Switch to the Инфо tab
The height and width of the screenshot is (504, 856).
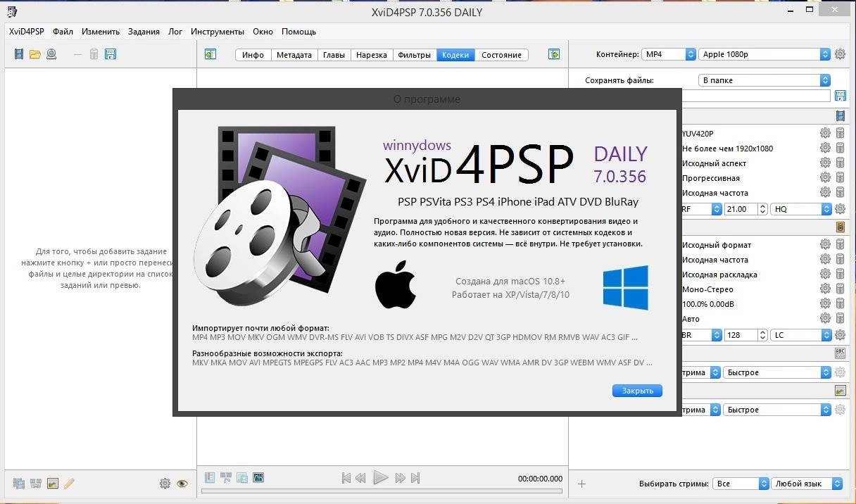253,54
